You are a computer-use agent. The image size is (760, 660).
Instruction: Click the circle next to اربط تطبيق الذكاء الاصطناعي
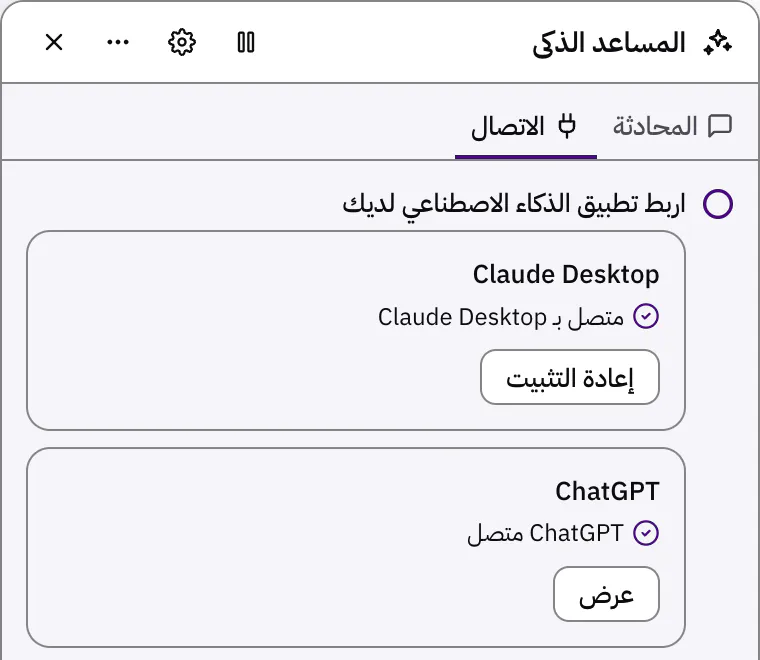pyautogui.click(x=718, y=204)
